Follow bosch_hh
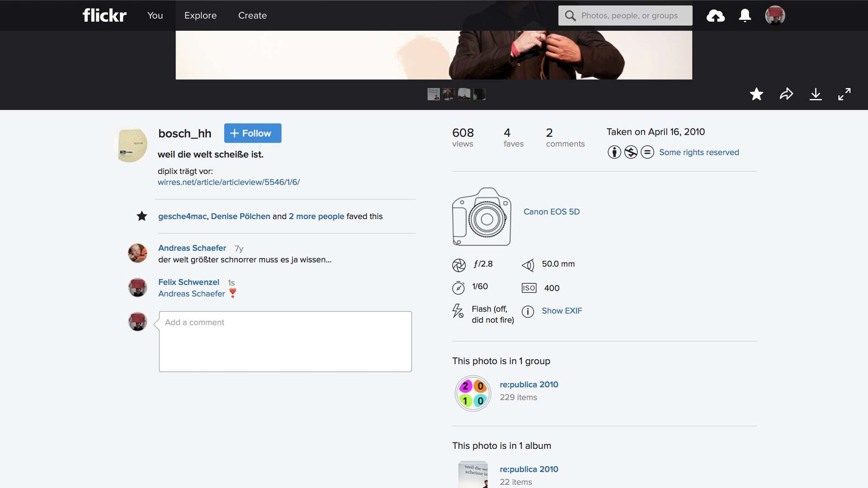This screenshot has width=868, height=488. (x=252, y=133)
